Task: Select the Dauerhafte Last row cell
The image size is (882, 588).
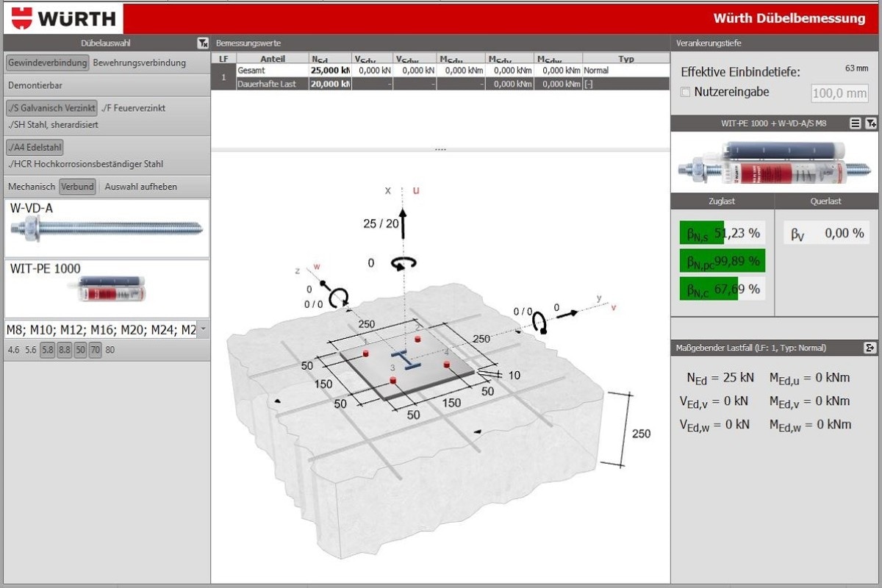Action: 272,84
